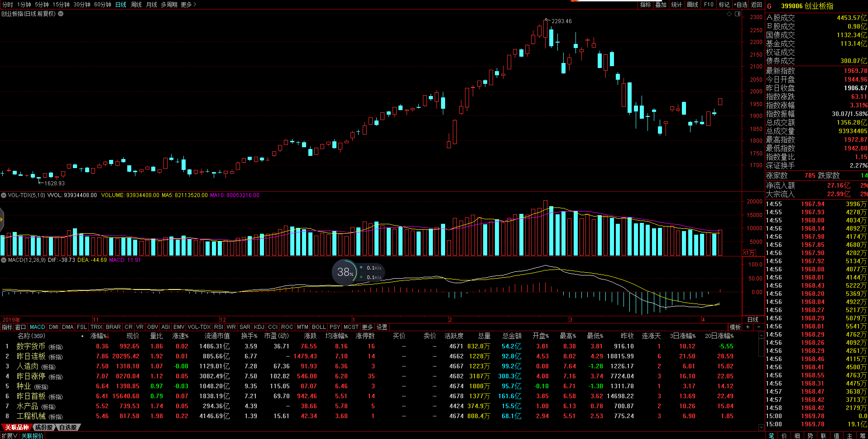Switch to 自选股 tab
Image resolution: width=868 pixels, height=439 pixels.
click(x=68, y=427)
